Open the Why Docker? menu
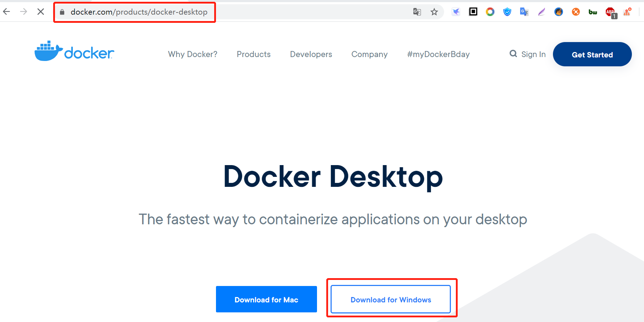 pos(193,54)
